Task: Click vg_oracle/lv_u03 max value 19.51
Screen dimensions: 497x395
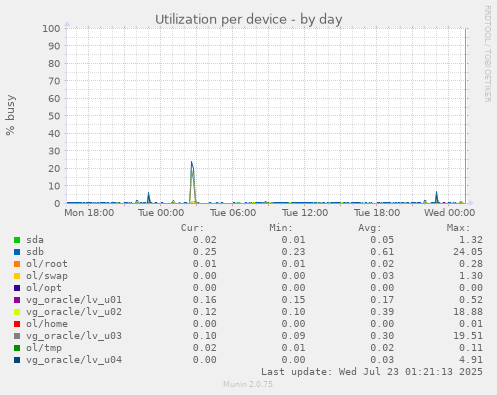Action: (x=468, y=336)
